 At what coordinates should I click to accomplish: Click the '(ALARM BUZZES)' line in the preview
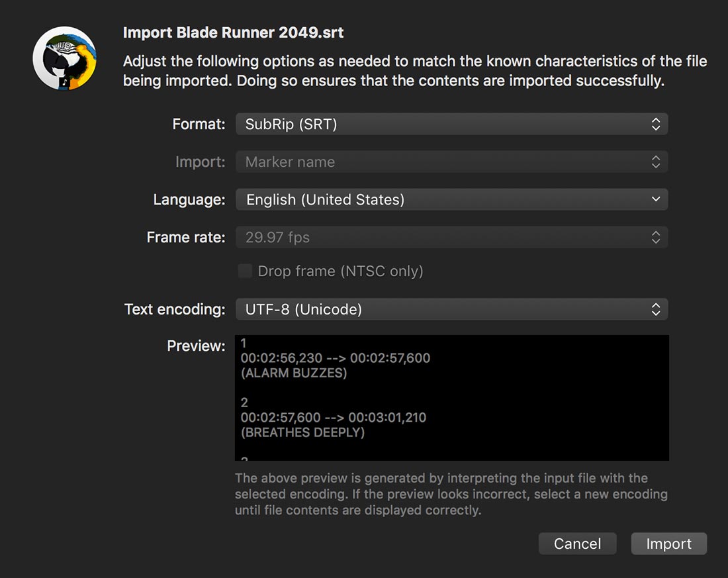[x=294, y=373]
